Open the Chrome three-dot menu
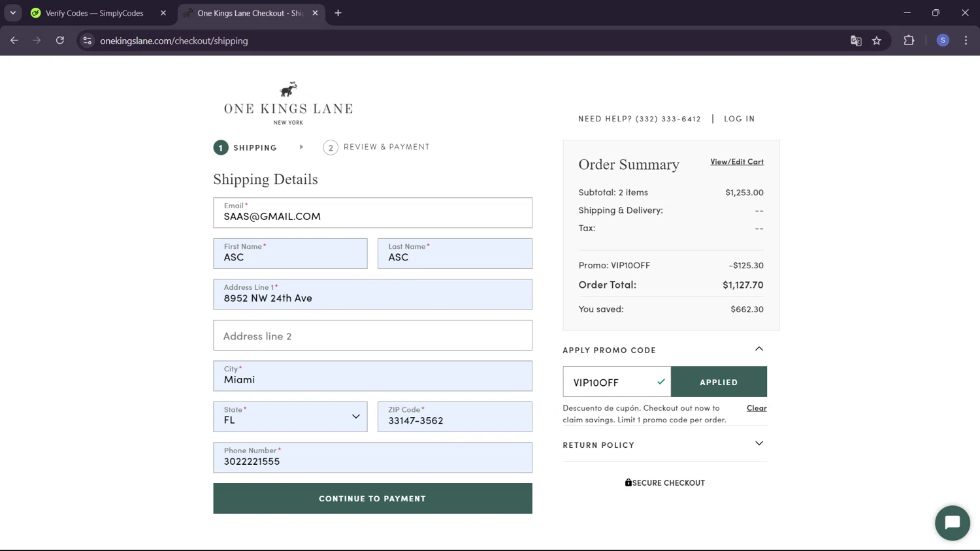The width and height of the screenshot is (980, 551). point(966,40)
